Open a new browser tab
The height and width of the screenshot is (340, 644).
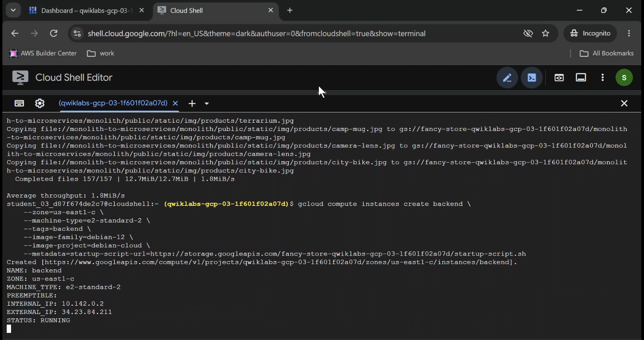(x=290, y=11)
